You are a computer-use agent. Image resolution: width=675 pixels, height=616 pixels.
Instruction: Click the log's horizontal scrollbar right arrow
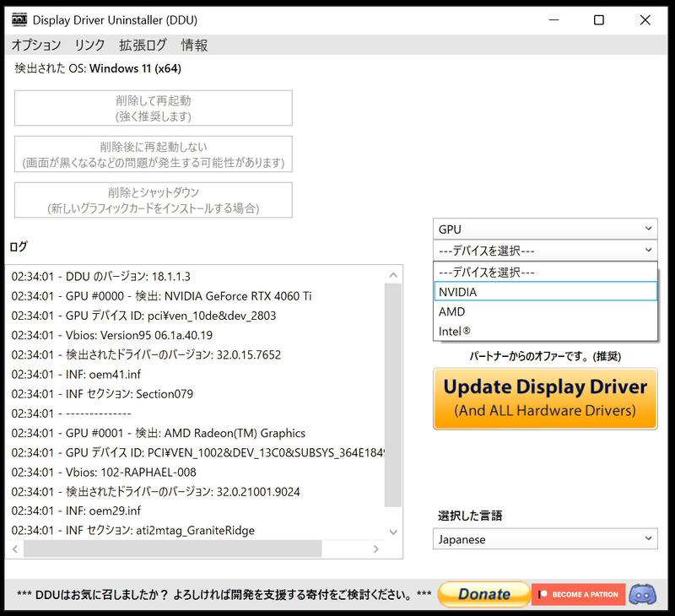pos(376,548)
